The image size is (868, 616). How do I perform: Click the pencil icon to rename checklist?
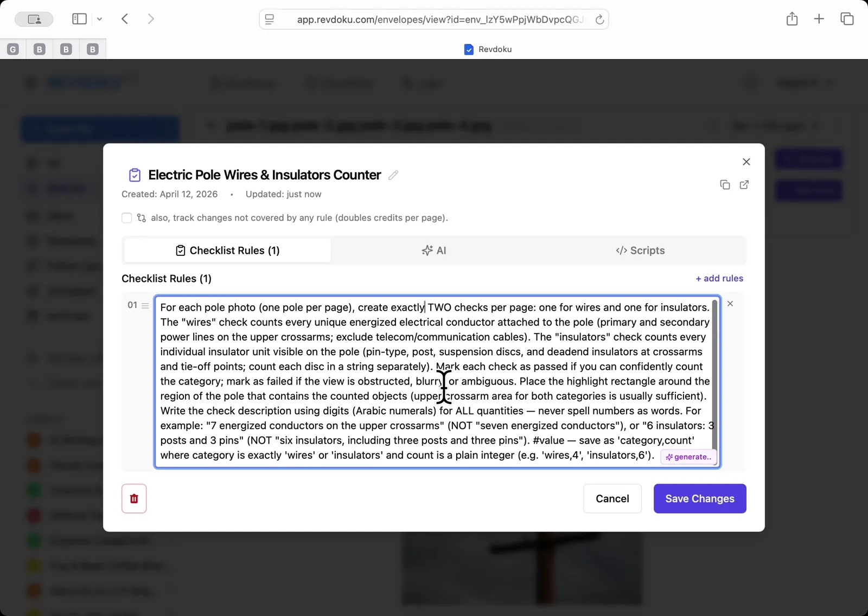(x=393, y=175)
